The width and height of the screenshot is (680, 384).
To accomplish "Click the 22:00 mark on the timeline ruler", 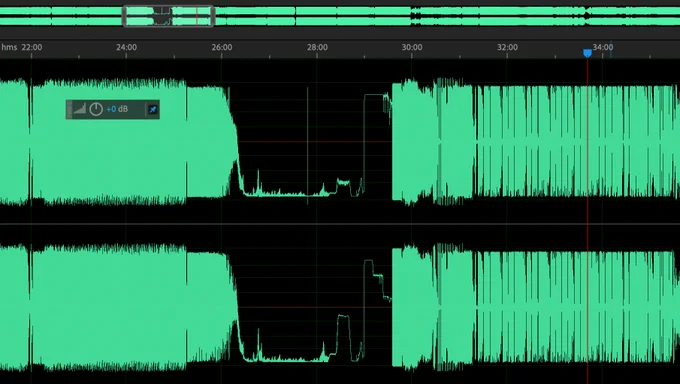I will pyautogui.click(x=32, y=47).
